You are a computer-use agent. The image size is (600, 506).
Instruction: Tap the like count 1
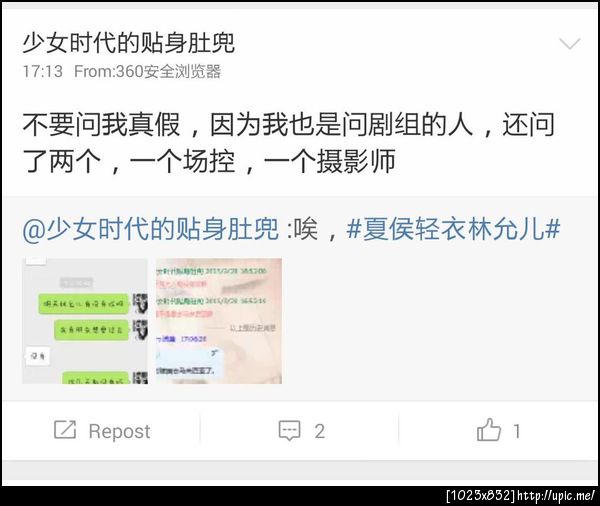[x=517, y=431]
